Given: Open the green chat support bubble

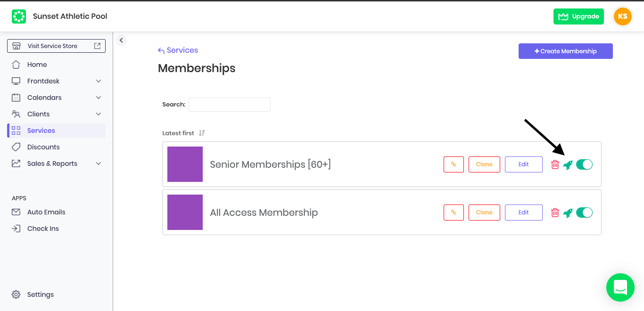Looking at the screenshot, I should pos(620,287).
